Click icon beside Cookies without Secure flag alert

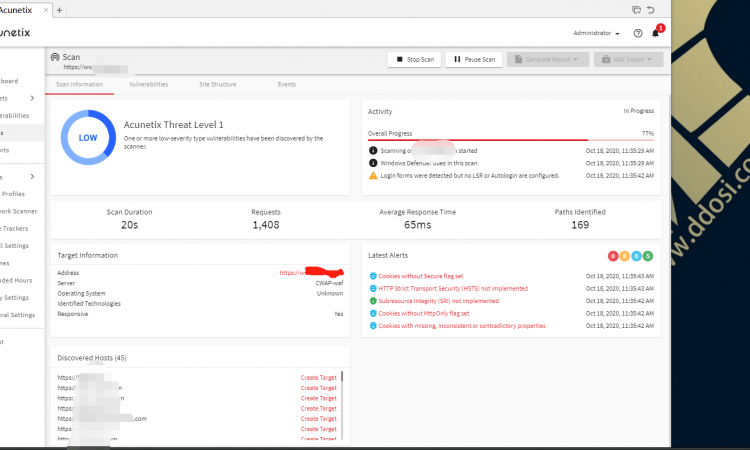pos(373,276)
